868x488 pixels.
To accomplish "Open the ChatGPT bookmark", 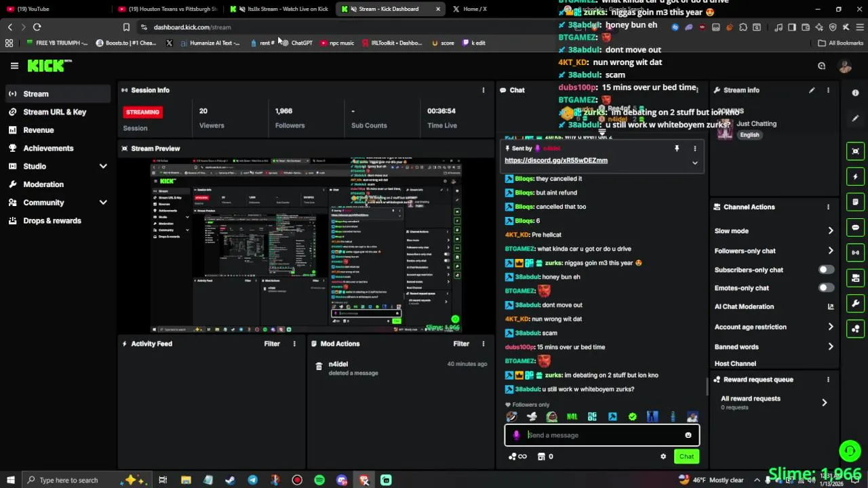I will click(x=296, y=43).
